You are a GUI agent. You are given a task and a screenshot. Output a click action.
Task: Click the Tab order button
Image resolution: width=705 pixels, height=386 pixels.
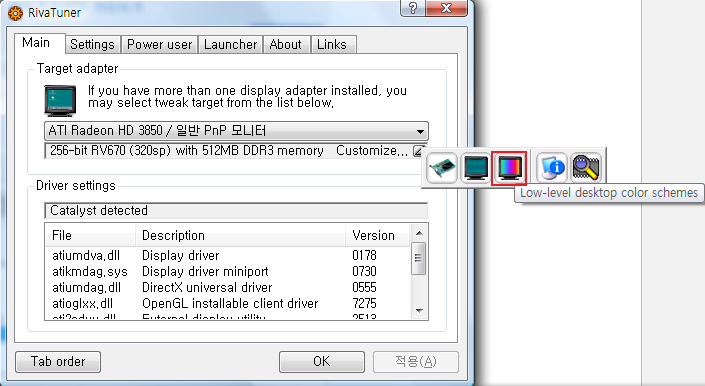(x=58, y=362)
